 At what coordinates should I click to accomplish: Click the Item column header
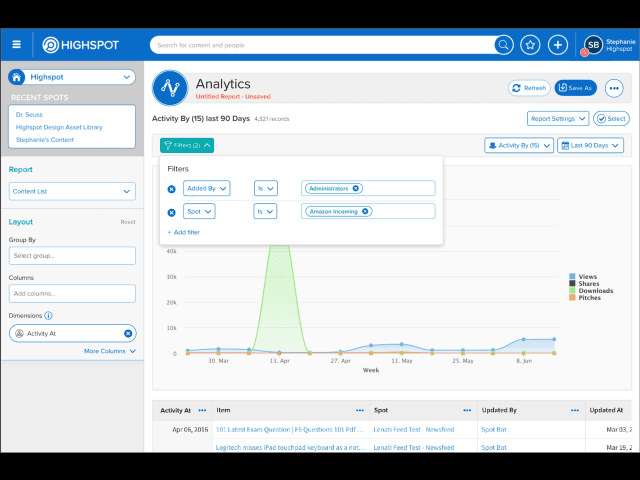point(223,410)
